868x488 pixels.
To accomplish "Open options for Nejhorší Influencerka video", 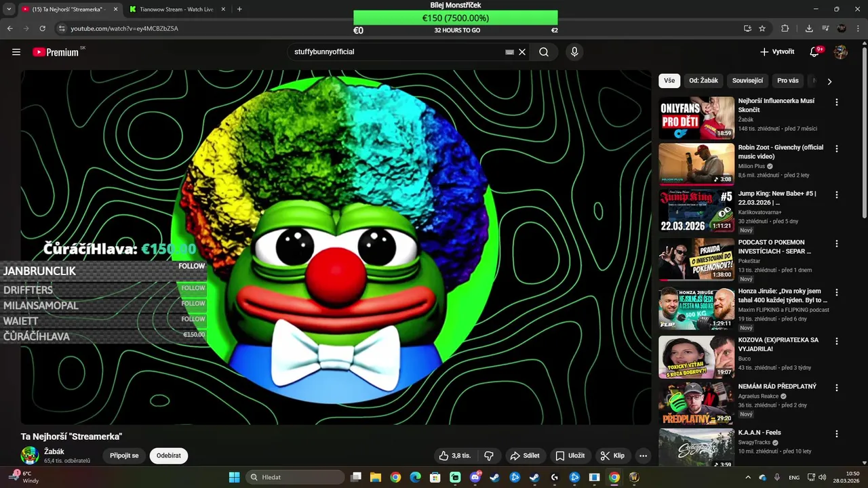I will click(836, 102).
